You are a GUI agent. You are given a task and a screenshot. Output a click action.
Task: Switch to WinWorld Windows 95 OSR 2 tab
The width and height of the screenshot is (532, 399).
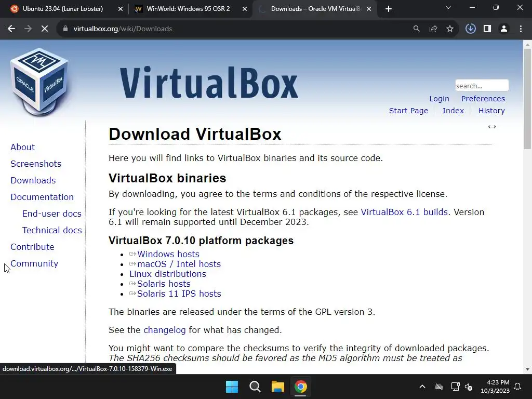click(x=188, y=9)
